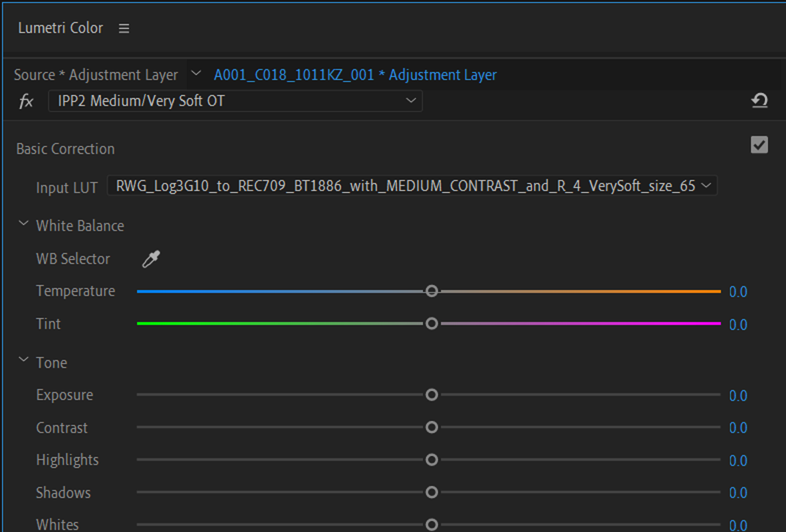Click the WB Selector label
The width and height of the screenshot is (786, 532).
point(73,259)
